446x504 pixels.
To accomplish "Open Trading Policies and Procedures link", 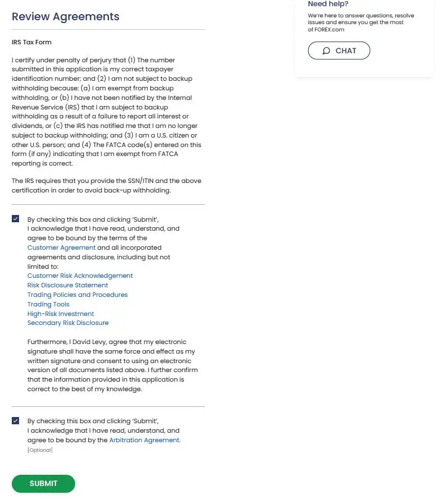I will pos(77,295).
